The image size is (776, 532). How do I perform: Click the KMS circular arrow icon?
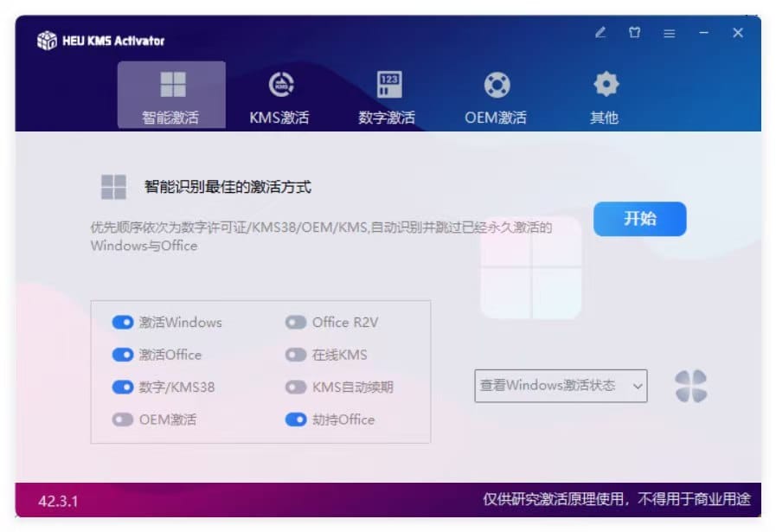click(x=281, y=84)
